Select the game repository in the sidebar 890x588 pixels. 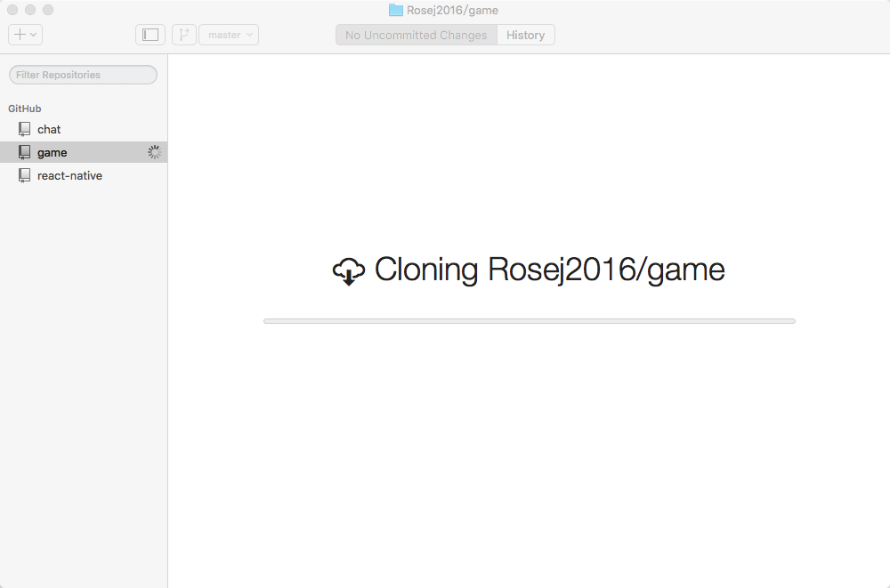point(52,151)
